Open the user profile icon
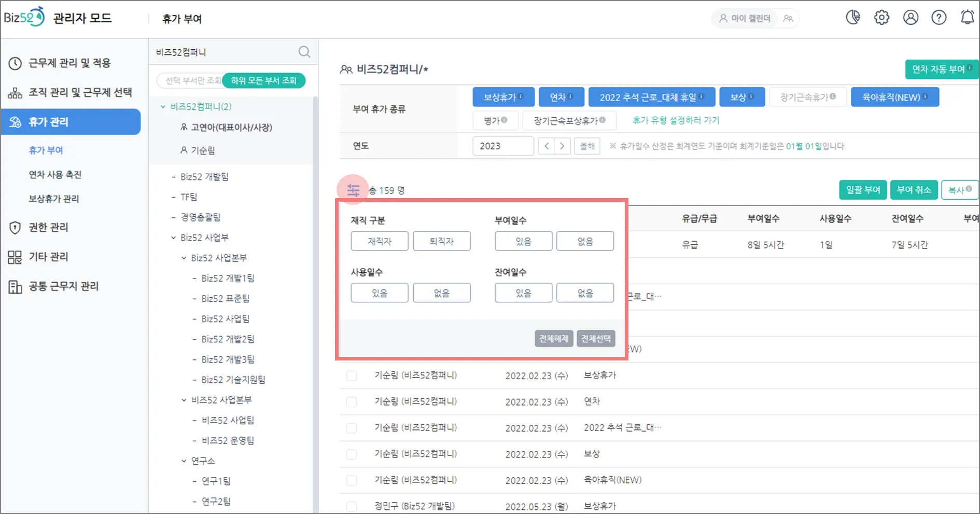This screenshot has height=514, width=980. 911,18
